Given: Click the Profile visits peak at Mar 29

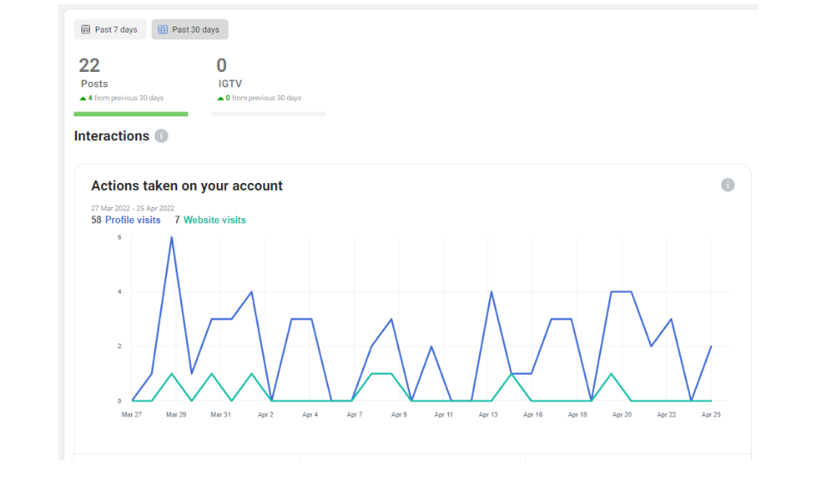Looking at the screenshot, I should pos(172,237).
